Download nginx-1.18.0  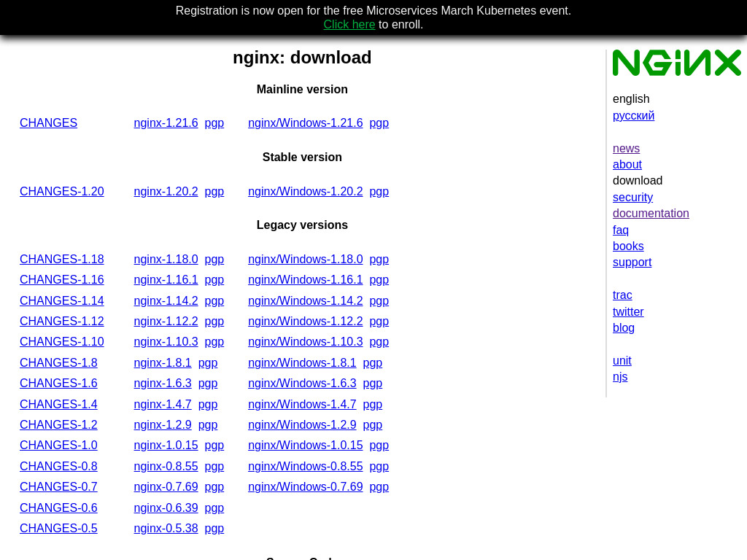(166, 259)
